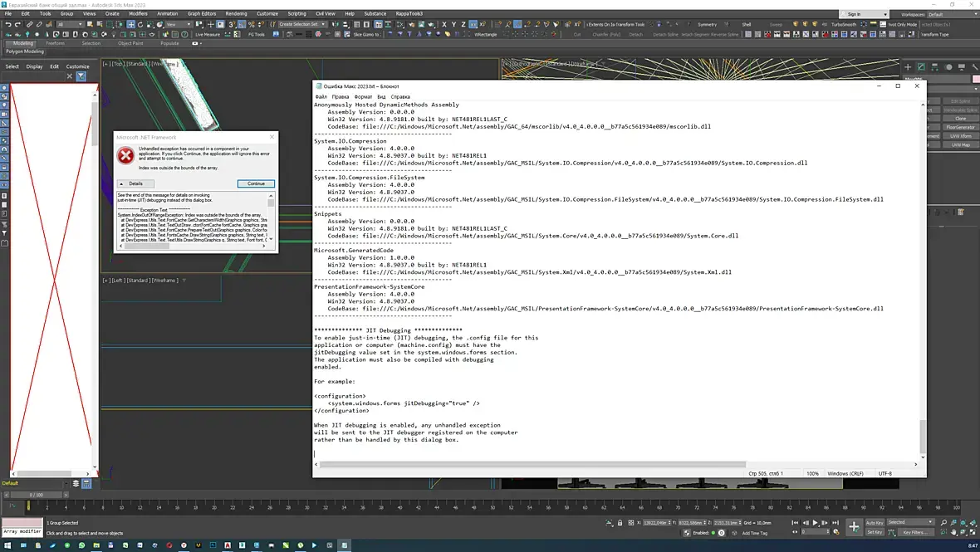Restrict transform to X axis

click(444, 24)
